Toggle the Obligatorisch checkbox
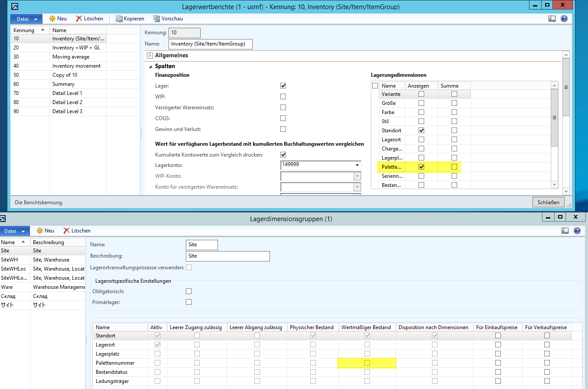Screen dimensions: 588x389 coord(188,291)
